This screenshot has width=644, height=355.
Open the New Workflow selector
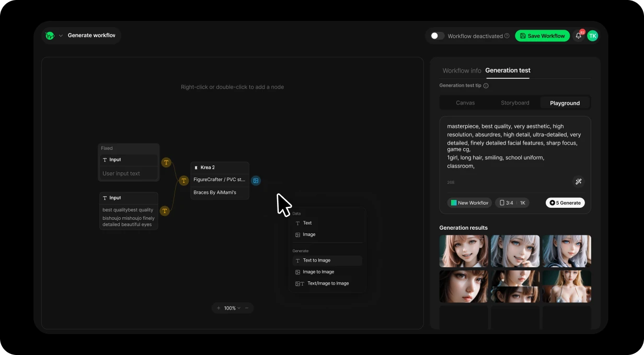tap(469, 203)
